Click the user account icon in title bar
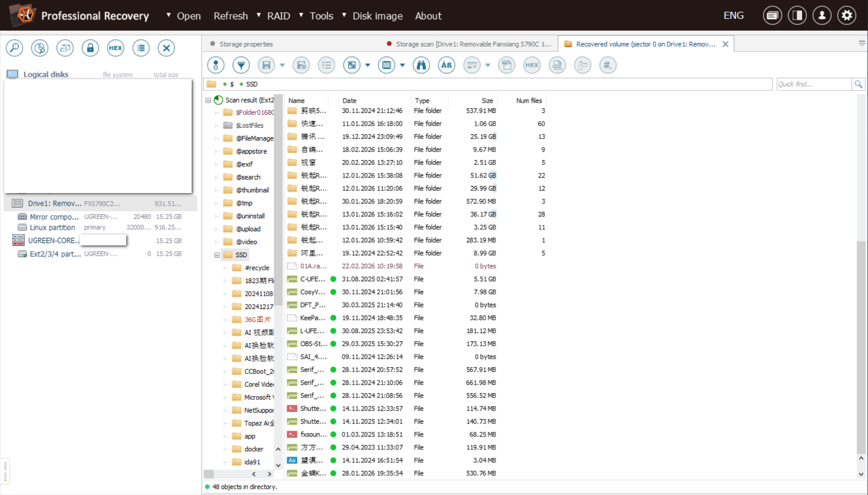 [822, 16]
